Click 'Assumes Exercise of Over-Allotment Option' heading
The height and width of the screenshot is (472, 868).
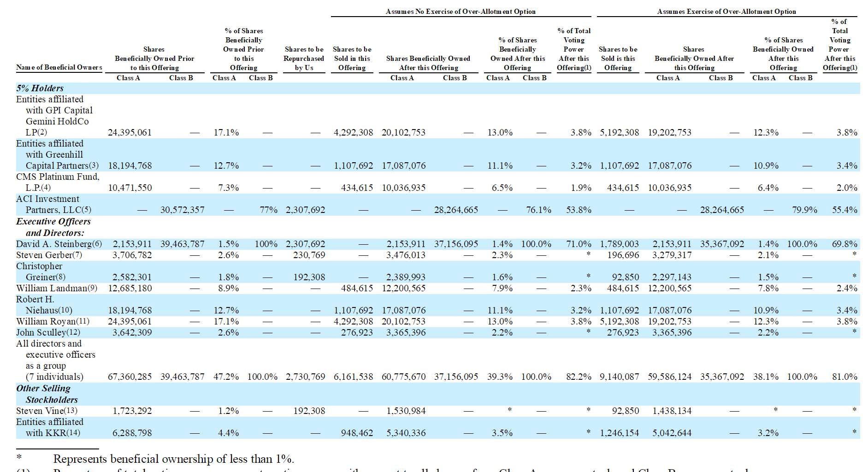(x=726, y=12)
